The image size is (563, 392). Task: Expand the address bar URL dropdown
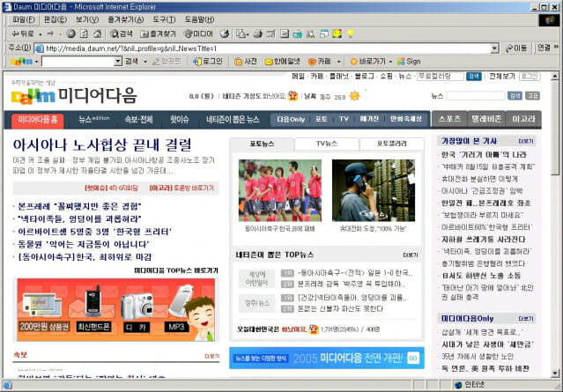pyautogui.click(x=495, y=48)
